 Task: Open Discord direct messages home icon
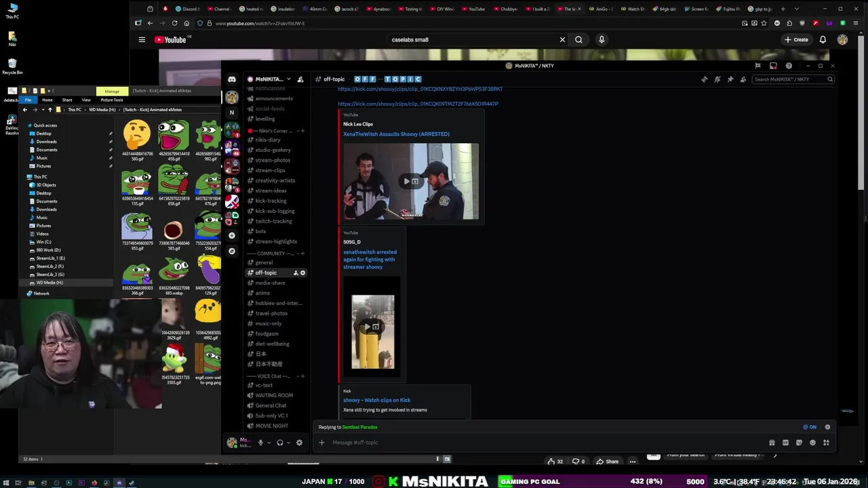click(232, 79)
